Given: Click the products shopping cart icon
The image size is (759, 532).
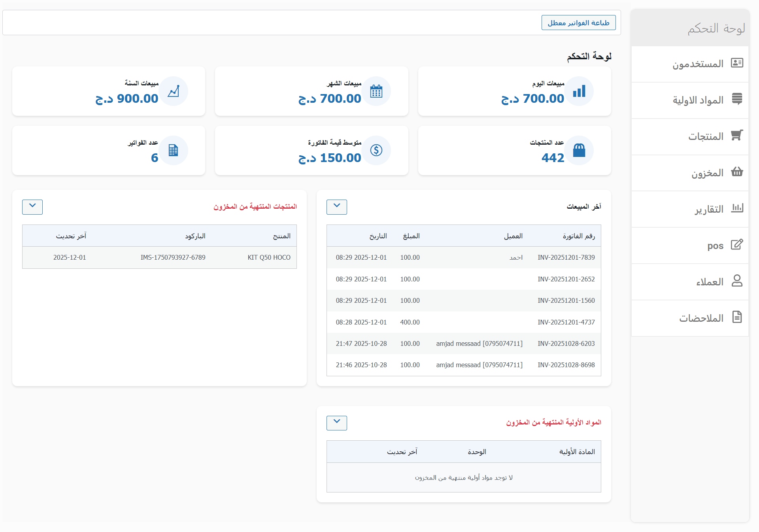Looking at the screenshot, I should click(x=737, y=135).
